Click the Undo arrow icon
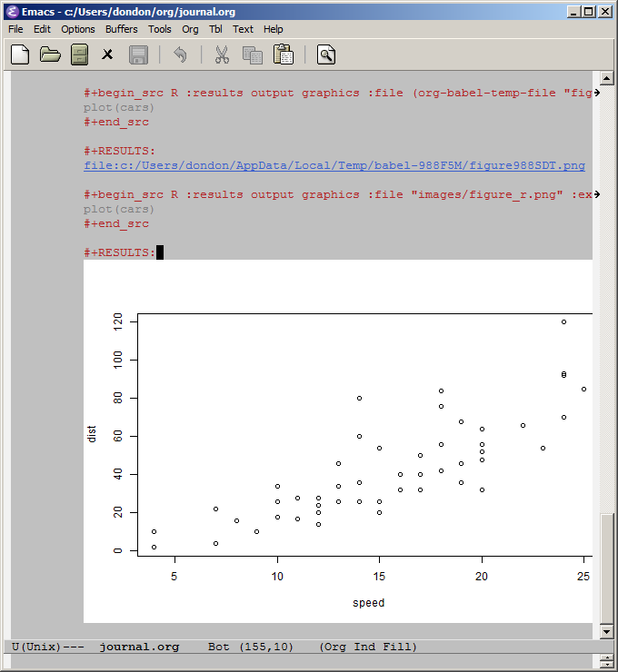 click(180, 54)
